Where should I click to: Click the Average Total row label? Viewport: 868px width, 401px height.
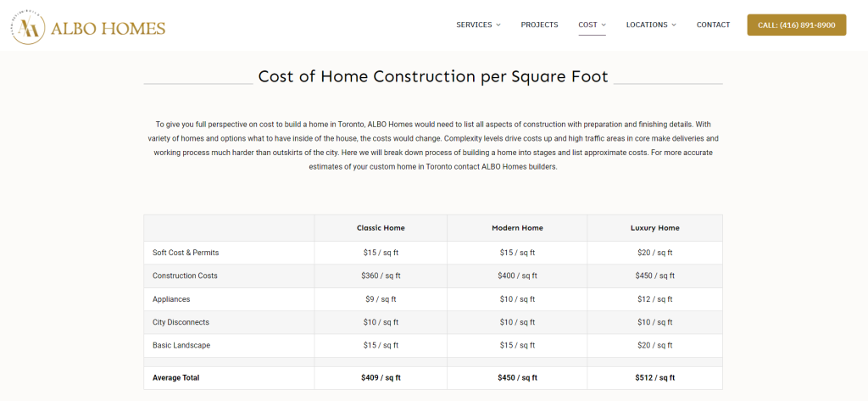click(175, 378)
